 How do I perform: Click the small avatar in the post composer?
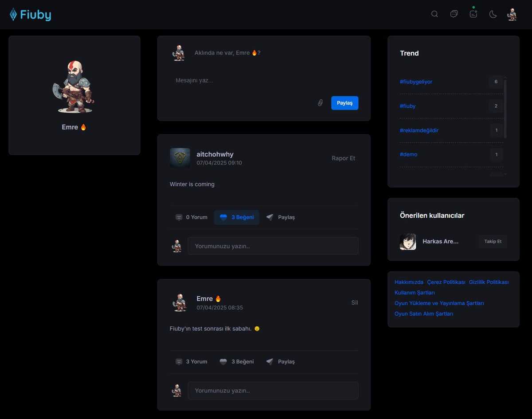[178, 53]
